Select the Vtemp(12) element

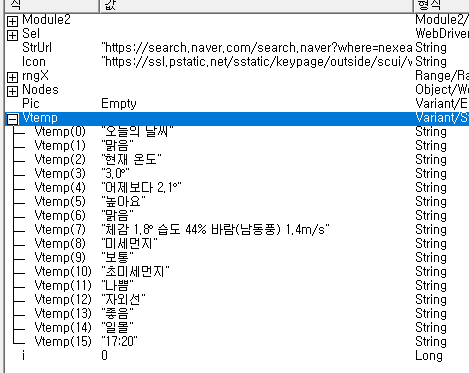63,300
